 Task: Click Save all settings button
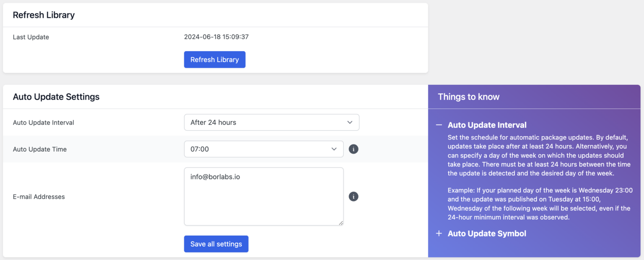(x=216, y=244)
